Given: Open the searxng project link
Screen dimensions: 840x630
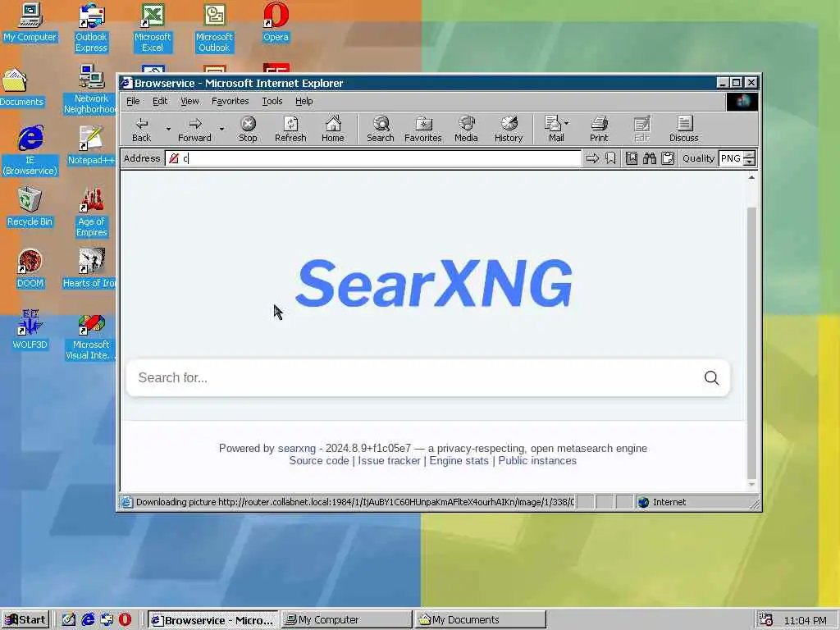Looking at the screenshot, I should click(297, 449).
